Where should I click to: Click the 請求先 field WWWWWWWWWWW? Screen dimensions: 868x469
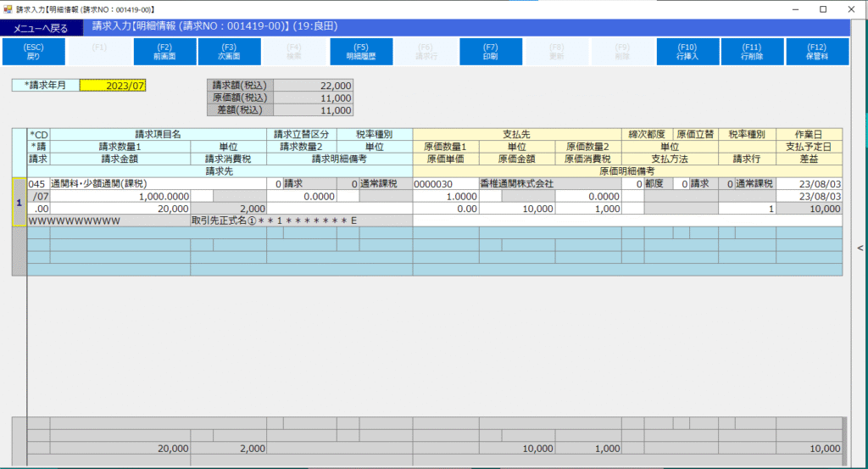click(108, 221)
